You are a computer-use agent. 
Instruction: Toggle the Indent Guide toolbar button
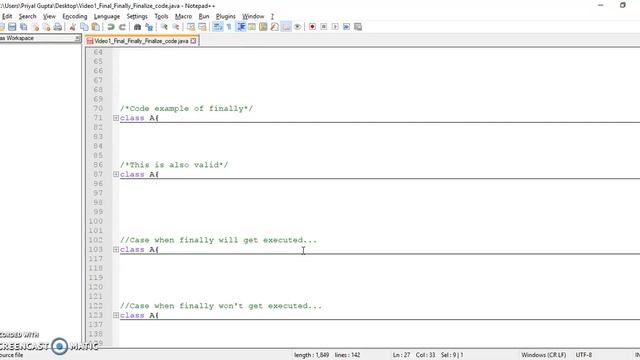pos(241,27)
